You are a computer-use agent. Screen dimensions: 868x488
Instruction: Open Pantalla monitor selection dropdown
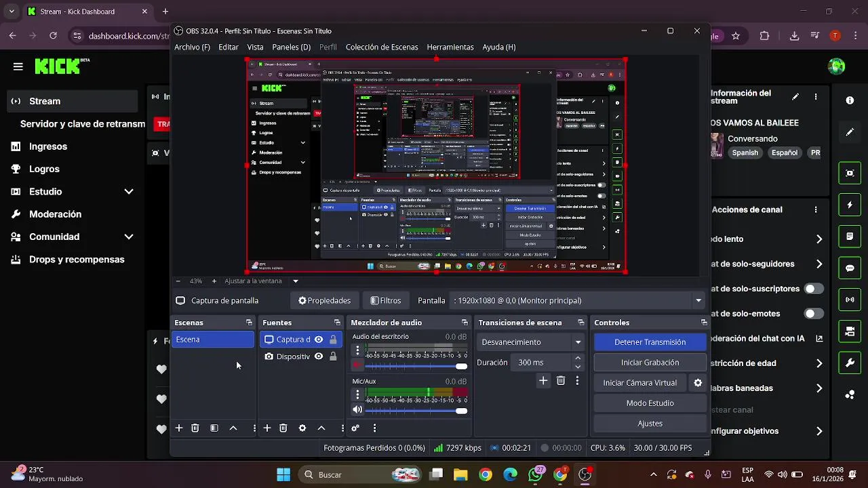point(578,300)
